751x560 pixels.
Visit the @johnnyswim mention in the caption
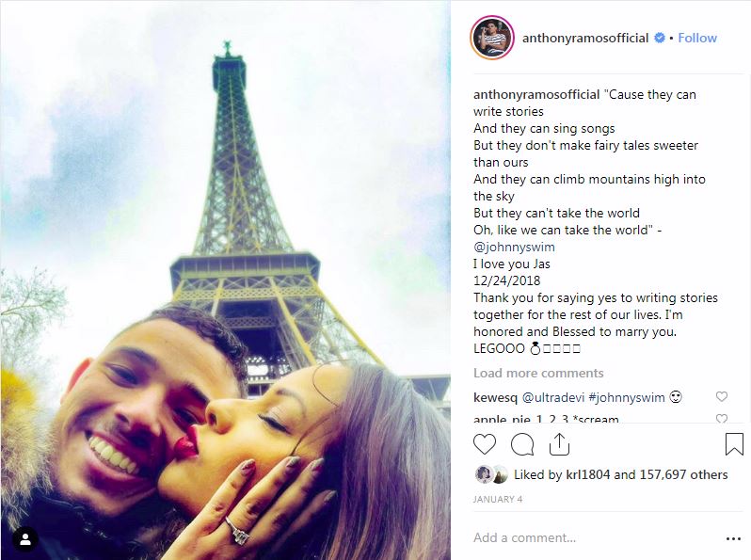pyautogui.click(x=514, y=247)
